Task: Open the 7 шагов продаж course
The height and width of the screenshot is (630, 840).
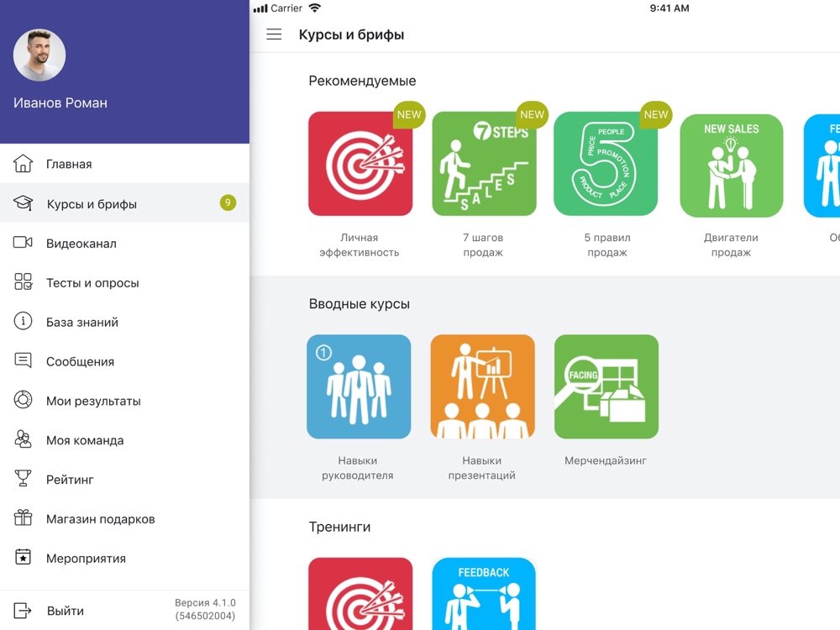Action: [x=485, y=164]
